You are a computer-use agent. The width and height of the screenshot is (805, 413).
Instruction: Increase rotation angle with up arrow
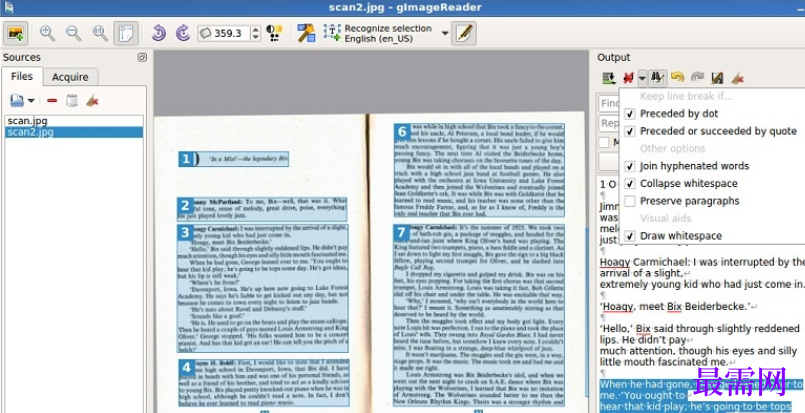(256, 29)
